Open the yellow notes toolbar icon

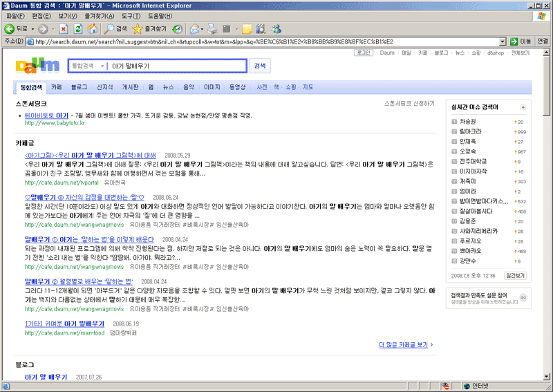[247, 29]
